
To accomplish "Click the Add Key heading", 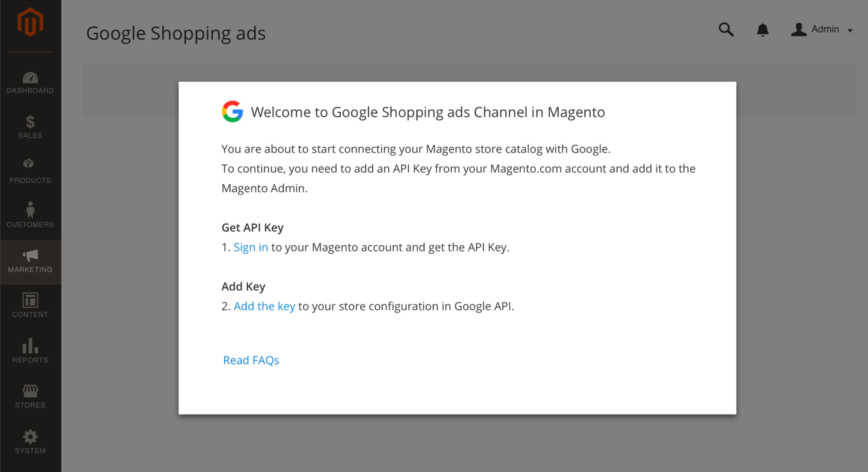I will [243, 286].
